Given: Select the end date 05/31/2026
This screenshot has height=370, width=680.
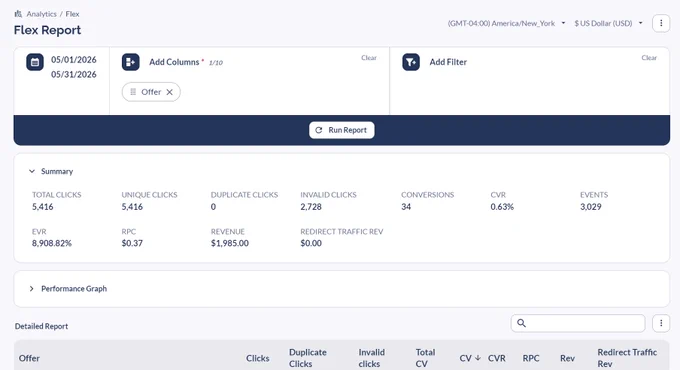Looking at the screenshot, I should click(x=74, y=75).
